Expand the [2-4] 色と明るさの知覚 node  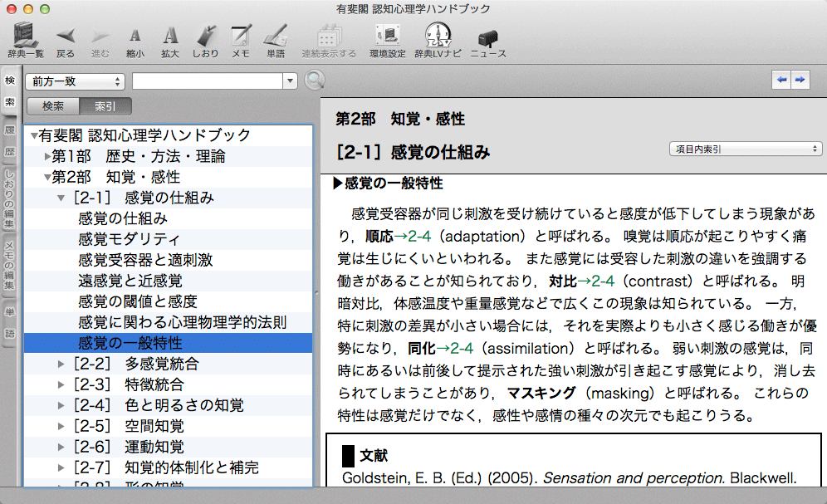(61, 405)
